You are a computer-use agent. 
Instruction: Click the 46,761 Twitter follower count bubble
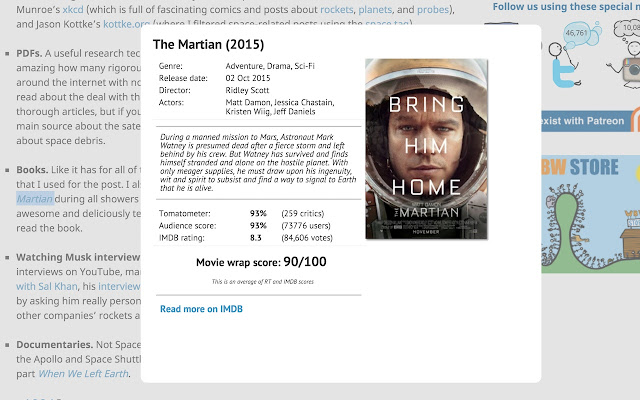click(x=578, y=33)
